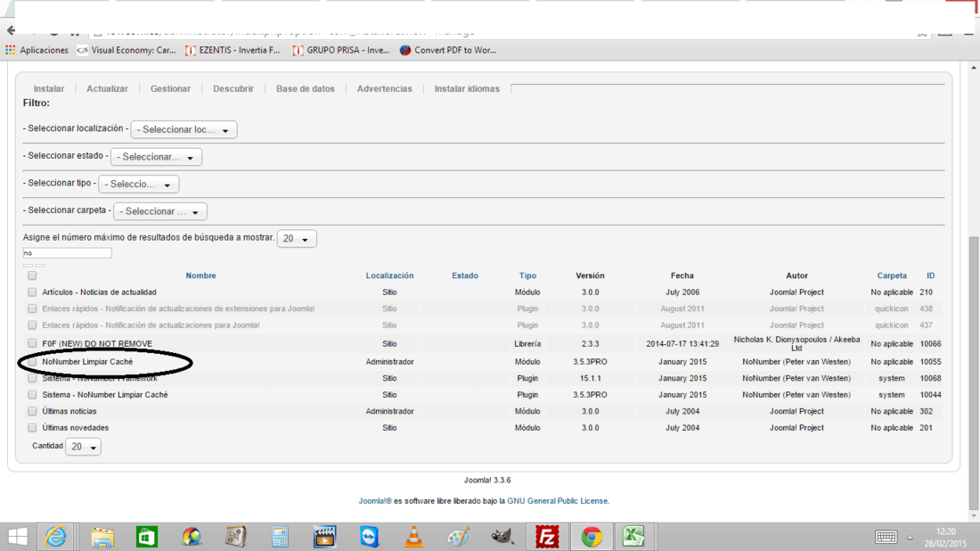Click the browser back arrow
This screenshot has width=980, height=551.
coord(11,30)
